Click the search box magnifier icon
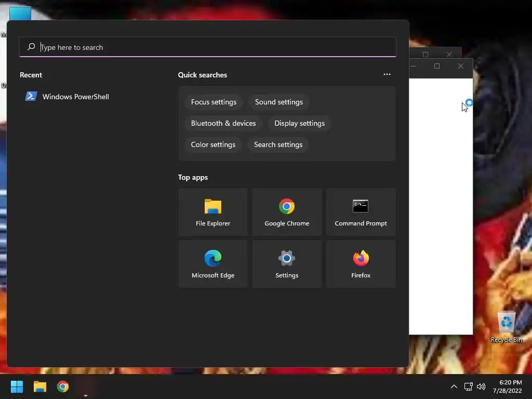Screen dimensions: 532x399 (31, 47)
